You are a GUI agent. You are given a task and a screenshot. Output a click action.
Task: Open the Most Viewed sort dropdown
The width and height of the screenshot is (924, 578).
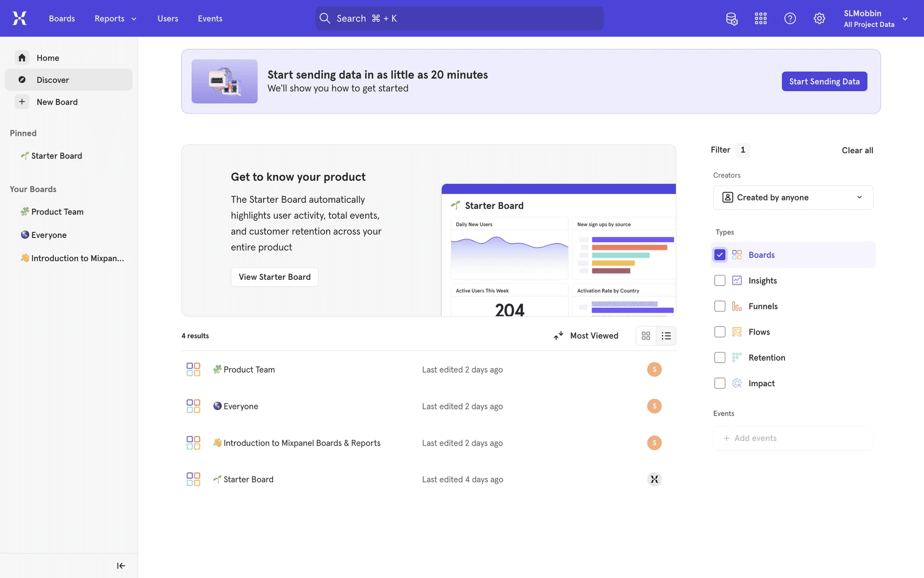[586, 336]
